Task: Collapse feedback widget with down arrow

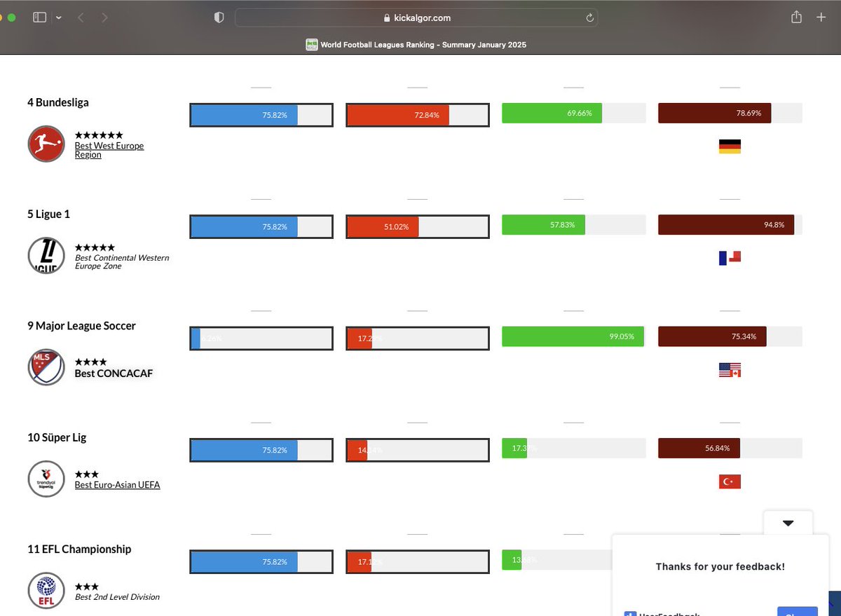Action: (788, 523)
